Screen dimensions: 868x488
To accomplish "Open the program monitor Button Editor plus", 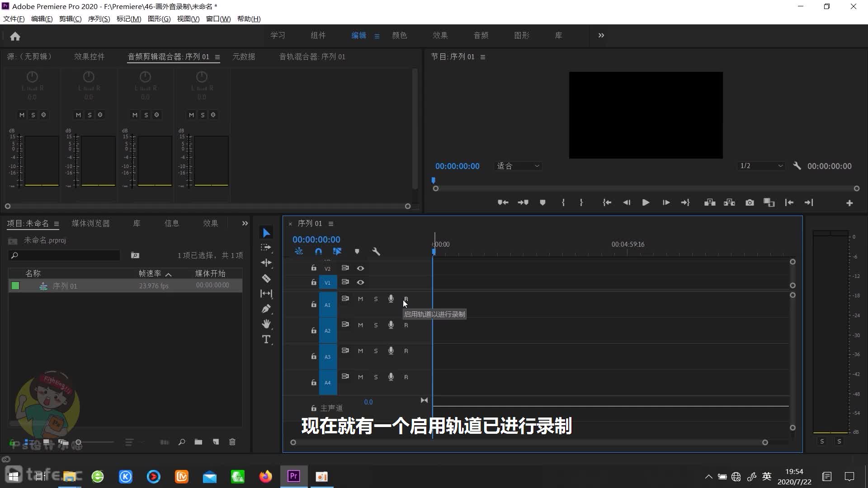I will click(x=849, y=203).
